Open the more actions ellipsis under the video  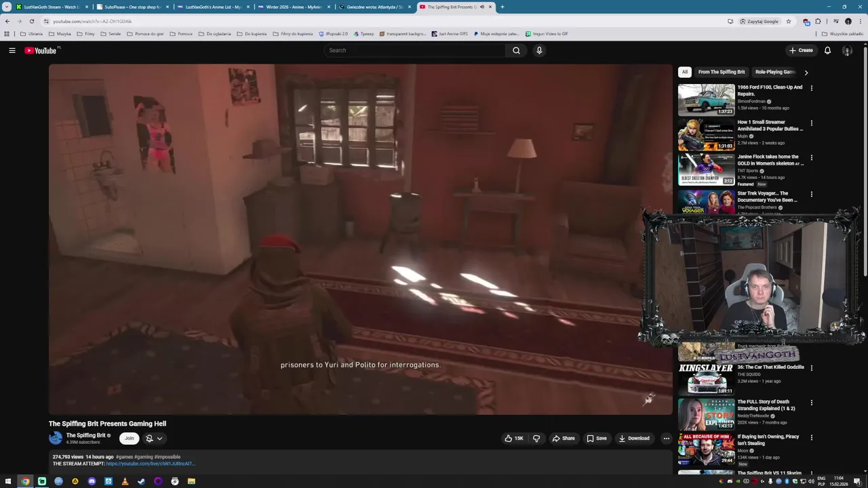pyautogui.click(x=666, y=439)
